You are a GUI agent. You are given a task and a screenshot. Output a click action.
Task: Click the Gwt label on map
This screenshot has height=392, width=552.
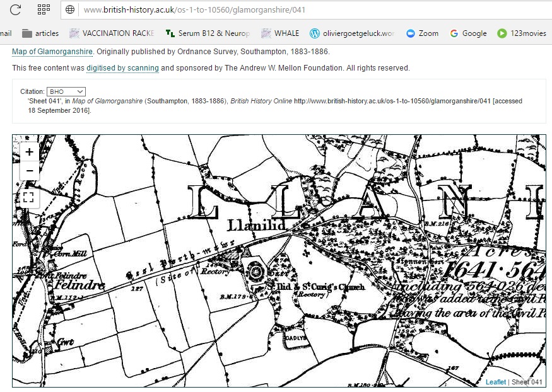[x=66, y=342]
